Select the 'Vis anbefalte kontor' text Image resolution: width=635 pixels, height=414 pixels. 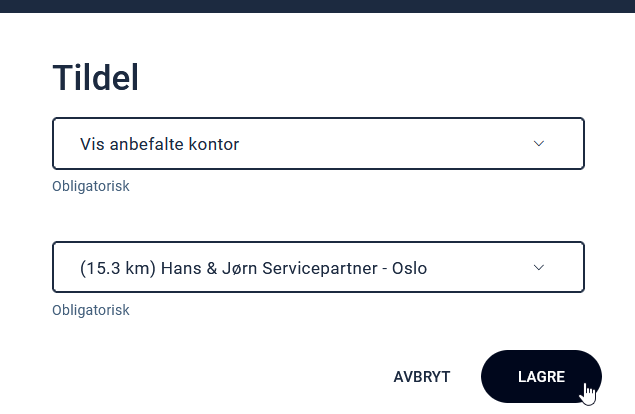[160, 144]
